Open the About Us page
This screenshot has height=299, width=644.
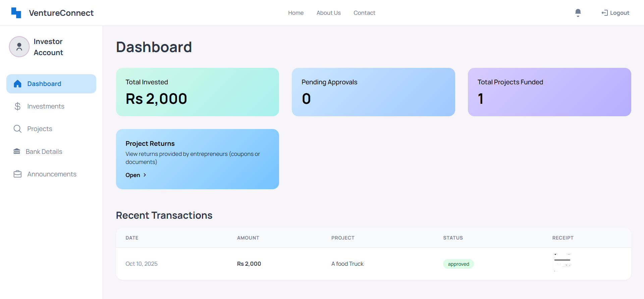pos(328,13)
